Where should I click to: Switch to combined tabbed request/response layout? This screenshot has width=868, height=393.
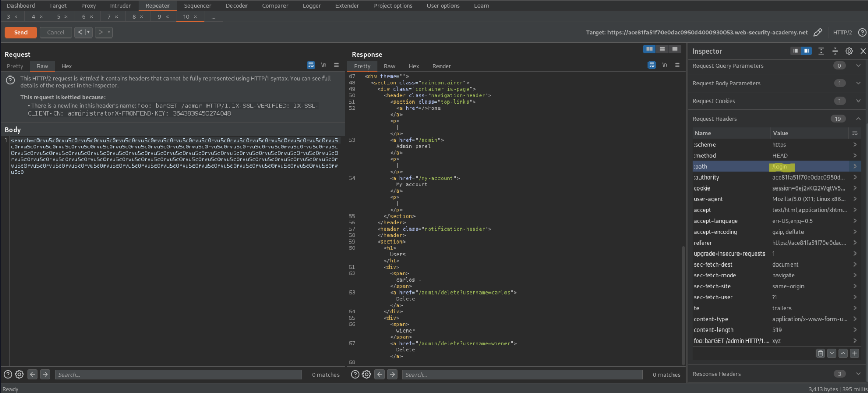(x=675, y=49)
